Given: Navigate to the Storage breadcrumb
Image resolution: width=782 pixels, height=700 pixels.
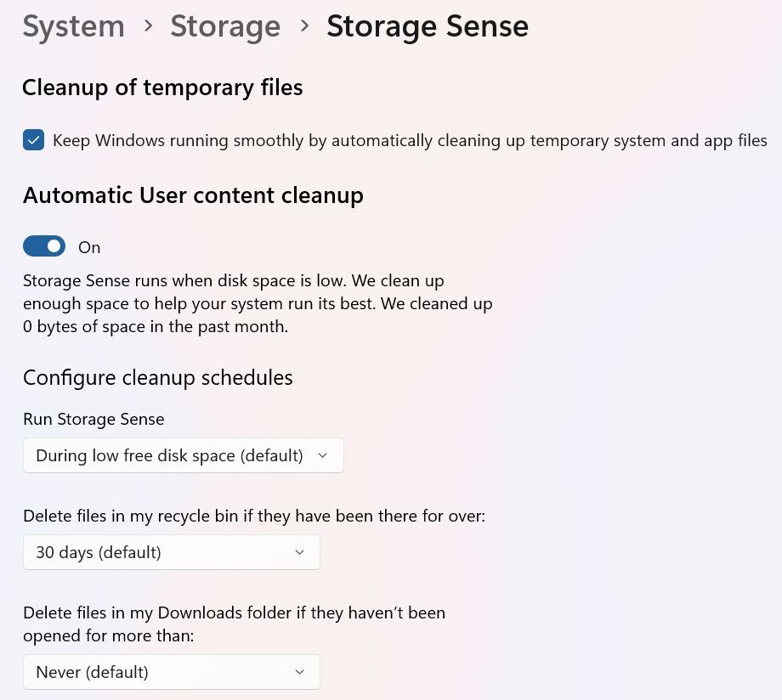Looking at the screenshot, I should coord(225,27).
